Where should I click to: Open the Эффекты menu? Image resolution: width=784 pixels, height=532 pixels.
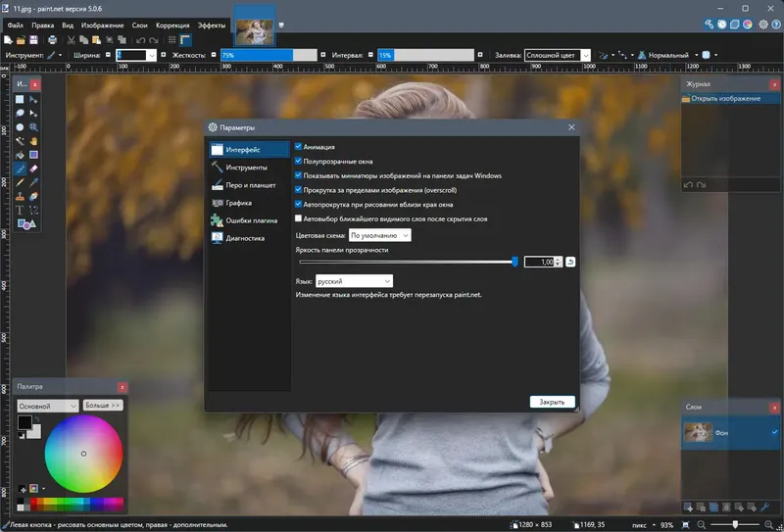(212, 25)
